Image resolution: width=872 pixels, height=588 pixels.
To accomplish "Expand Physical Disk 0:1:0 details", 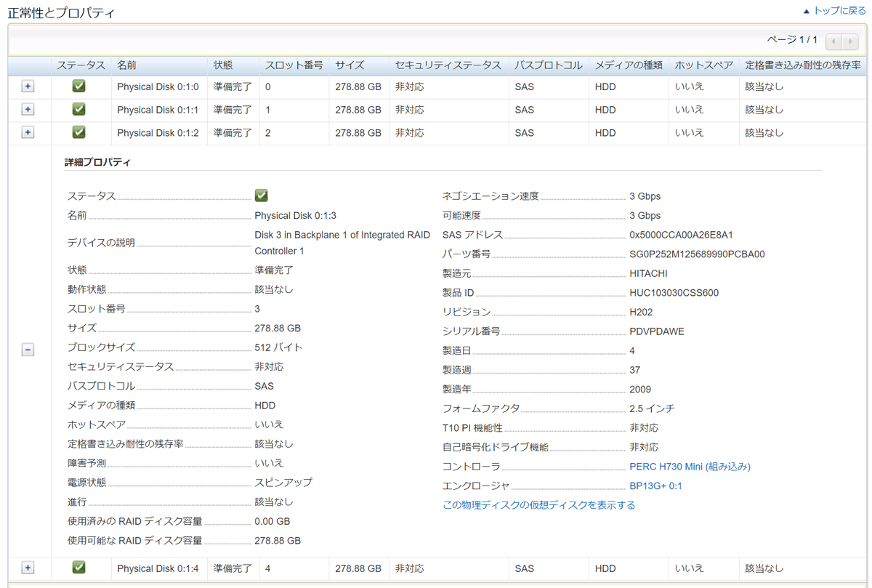I will click(28, 86).
